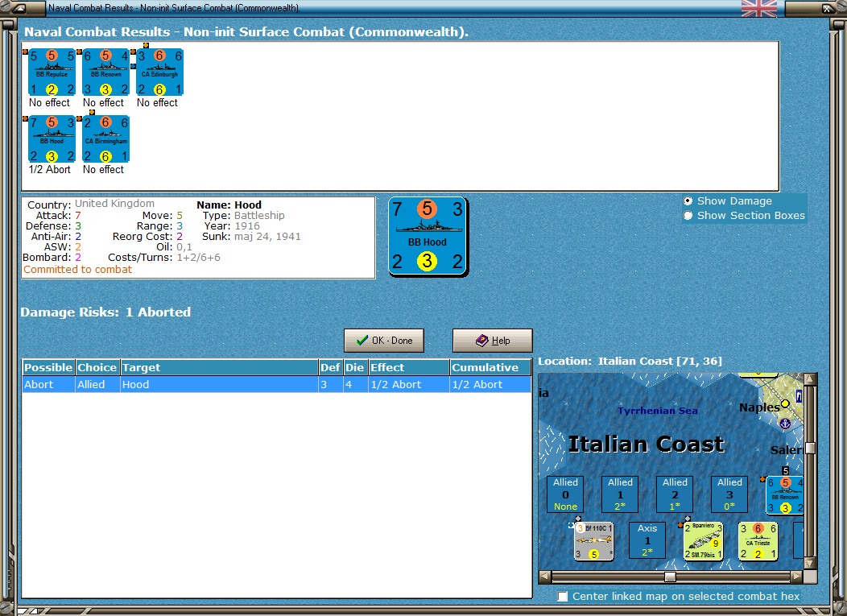The width and height of the screenshot is (847, 616).
Task: Sort by the Target column header
Action: [x=219, y=367]
